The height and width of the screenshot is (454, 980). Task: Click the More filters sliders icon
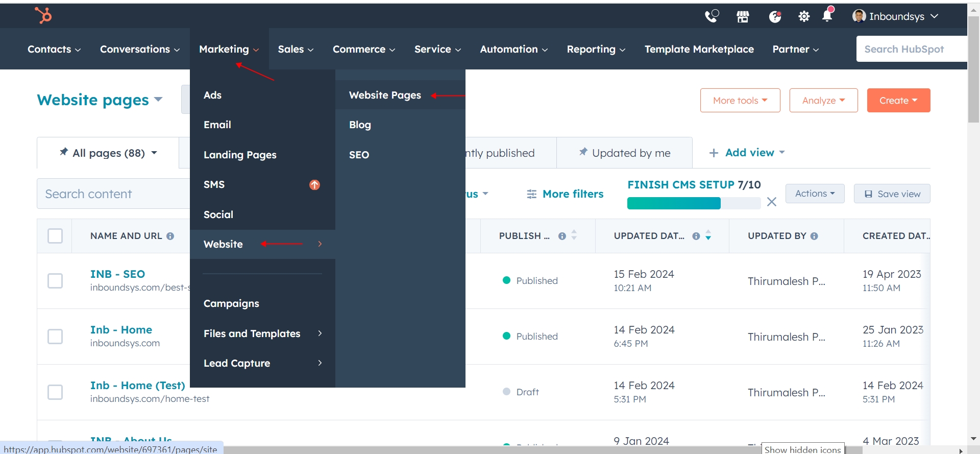click(531, 194)
